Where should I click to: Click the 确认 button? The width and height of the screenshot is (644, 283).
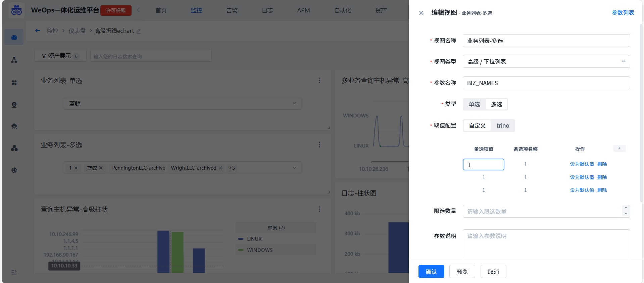tap(431, 272)
